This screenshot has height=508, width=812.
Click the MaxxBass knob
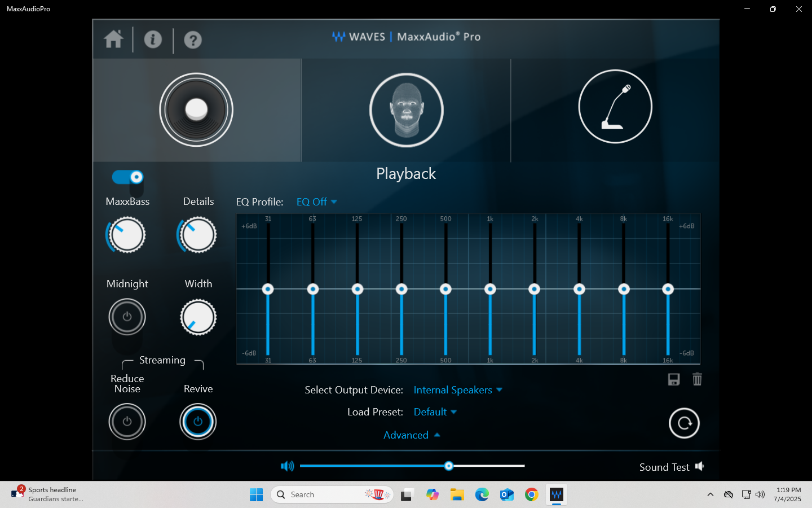[127, 235]
